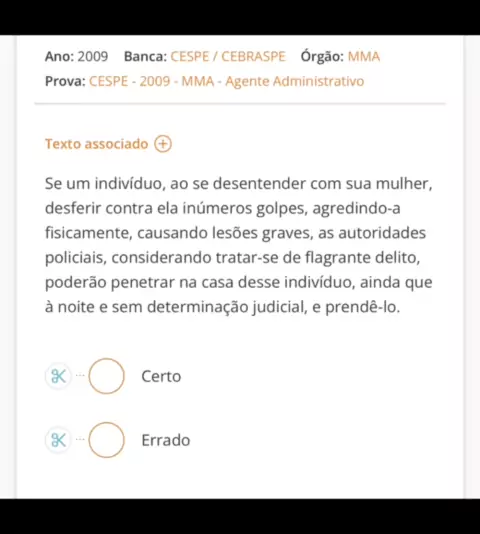Viewport: 480px width, 534px height.
Task: Open the Agente Administrativo prova link
Action: (227, 81)
